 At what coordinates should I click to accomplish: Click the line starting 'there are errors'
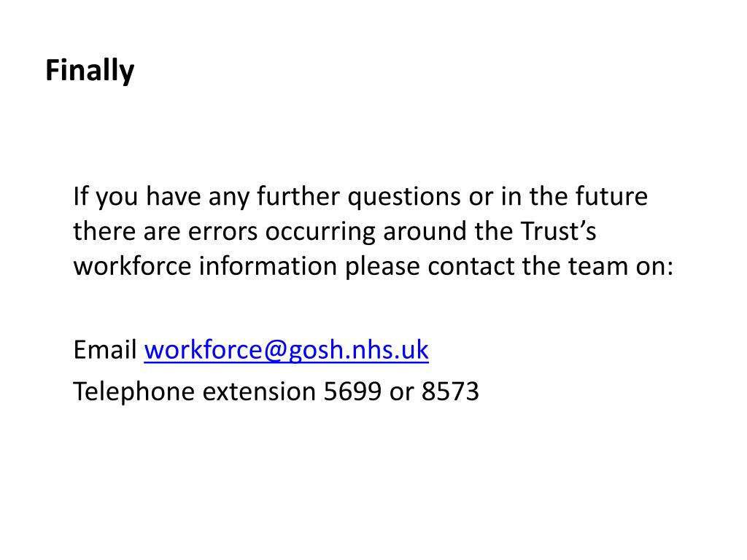334,231
